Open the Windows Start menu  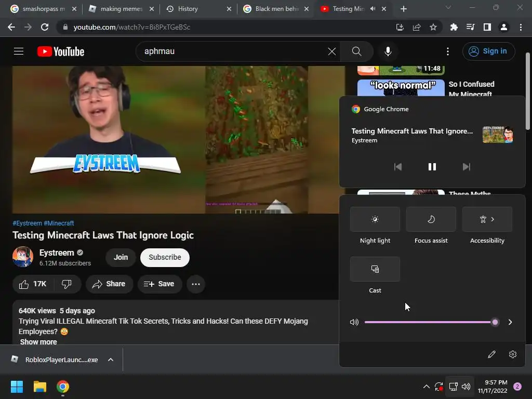[17, 387]
